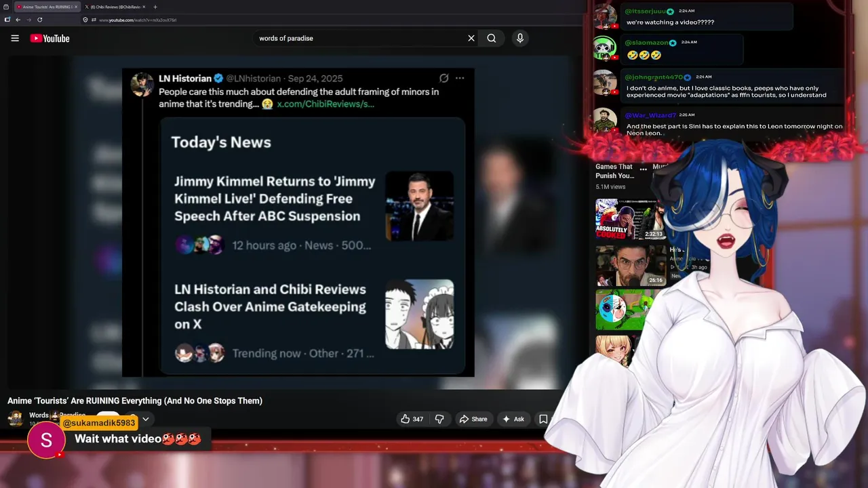The height and width of the screenshot is (488, 868).
Task: Click LN Historian's profile avatar in tweet
Action: tap(142, 85)
